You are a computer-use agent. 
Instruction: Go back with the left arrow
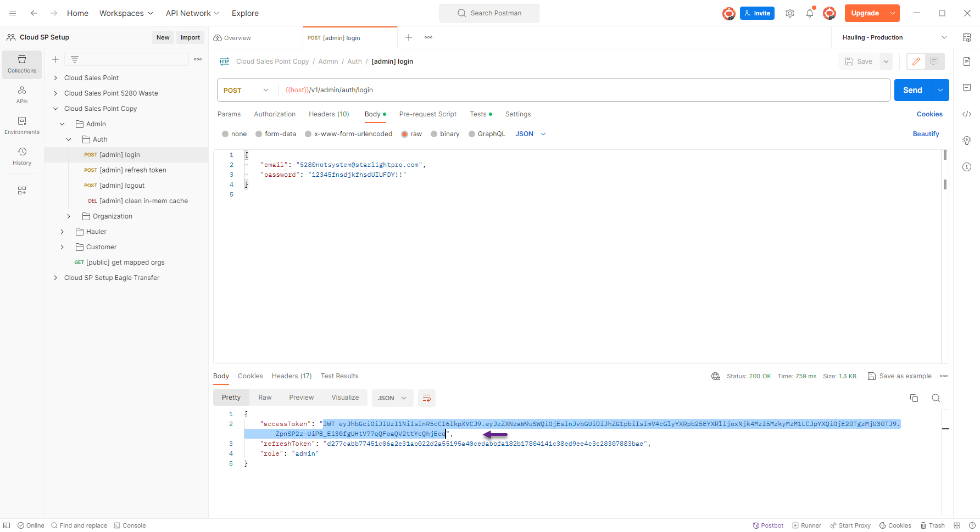(34, 13)
